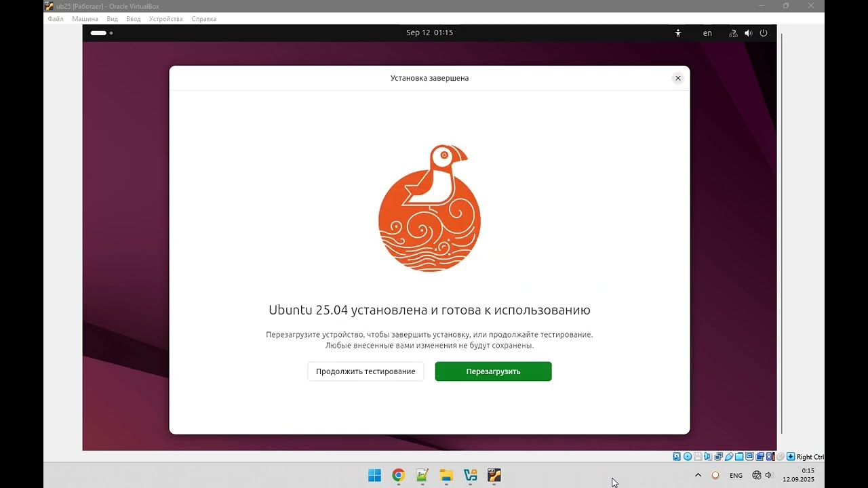This screenshot has width=868, height=488.
Task: Click the Windows network globe tray icon
Action: 757,475
